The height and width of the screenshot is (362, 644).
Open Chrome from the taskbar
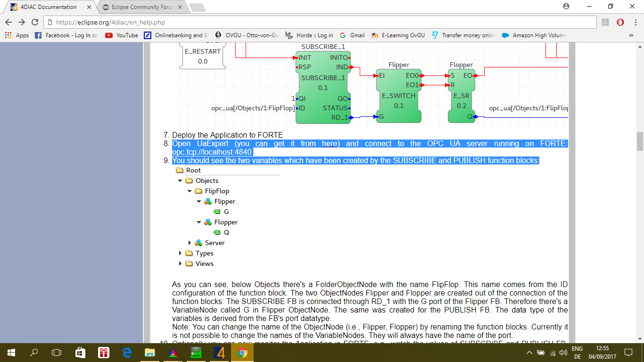click(x=242, y=352)
